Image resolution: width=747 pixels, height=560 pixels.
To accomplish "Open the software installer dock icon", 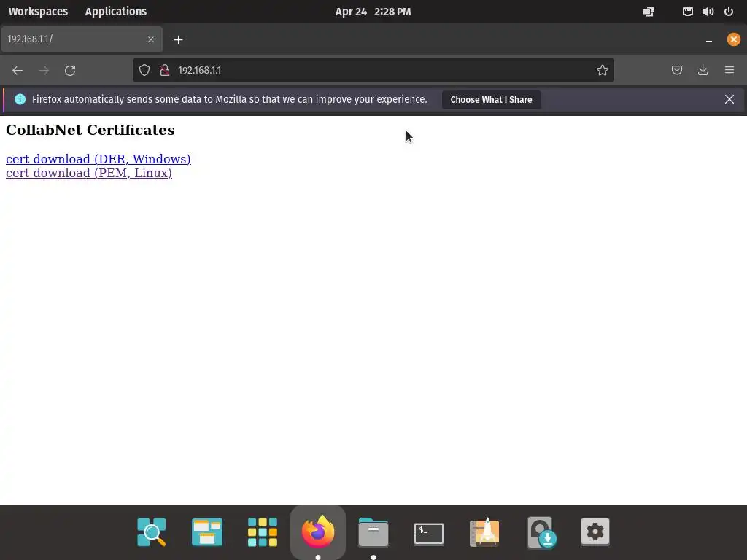I will click(x=542, y=532).
